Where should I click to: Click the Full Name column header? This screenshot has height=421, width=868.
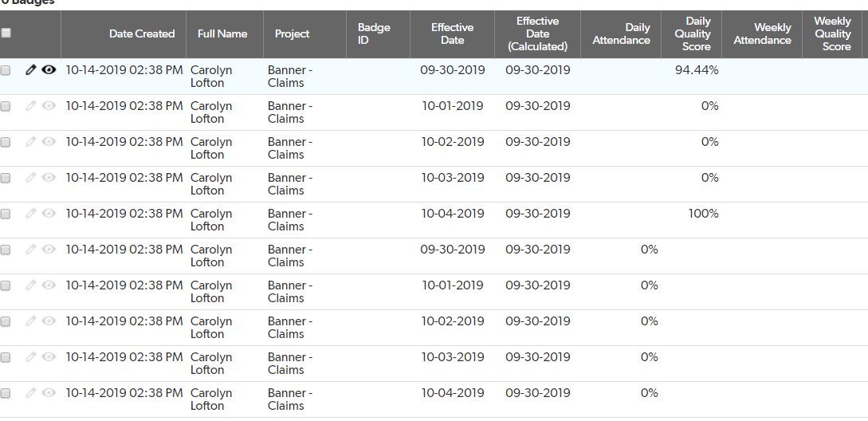coord(222,33)
